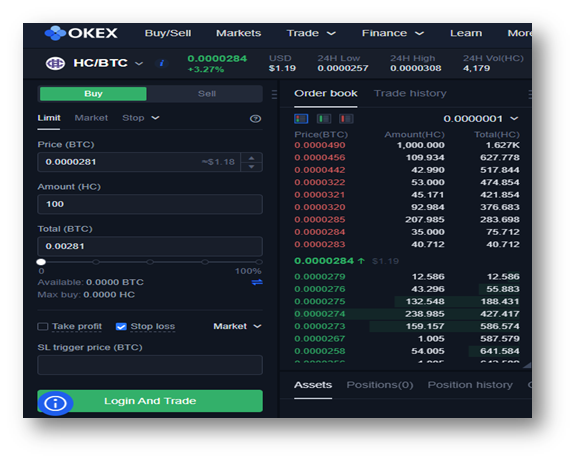Open the Positions(0) tab
This screenshot has width=575, height=461.
point(380,385)
